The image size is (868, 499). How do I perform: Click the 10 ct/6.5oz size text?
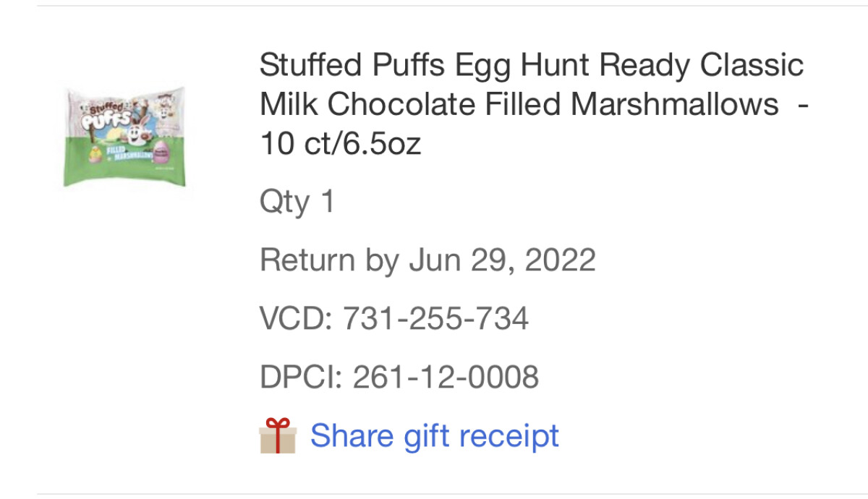point(341,145)
